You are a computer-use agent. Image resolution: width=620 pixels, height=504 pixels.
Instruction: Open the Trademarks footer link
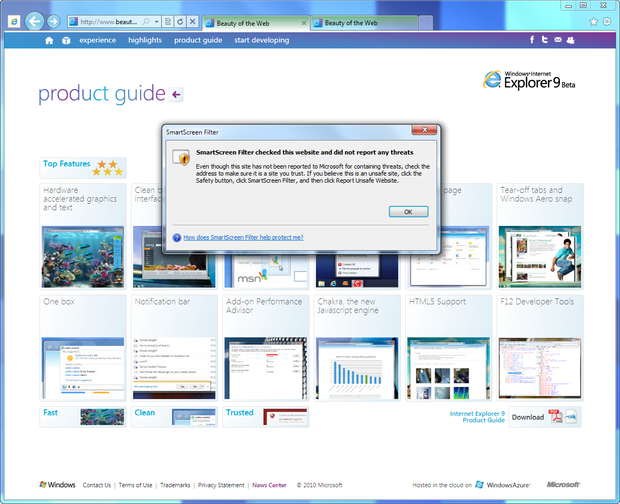[x=175, y=485]
